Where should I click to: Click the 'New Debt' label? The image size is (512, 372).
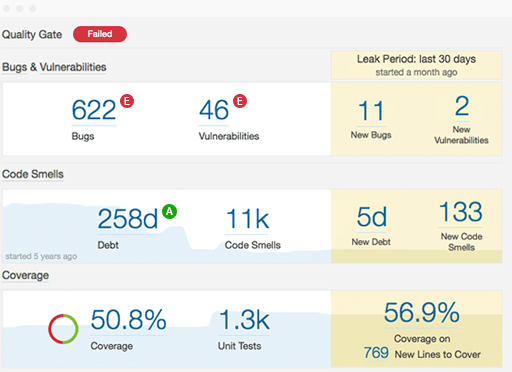click(371, 242)
